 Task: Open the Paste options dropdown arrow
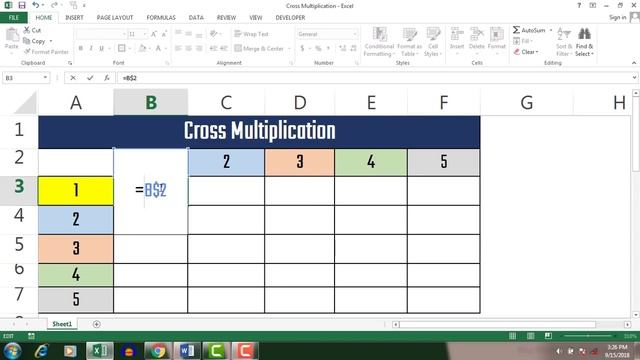(12, 53)
